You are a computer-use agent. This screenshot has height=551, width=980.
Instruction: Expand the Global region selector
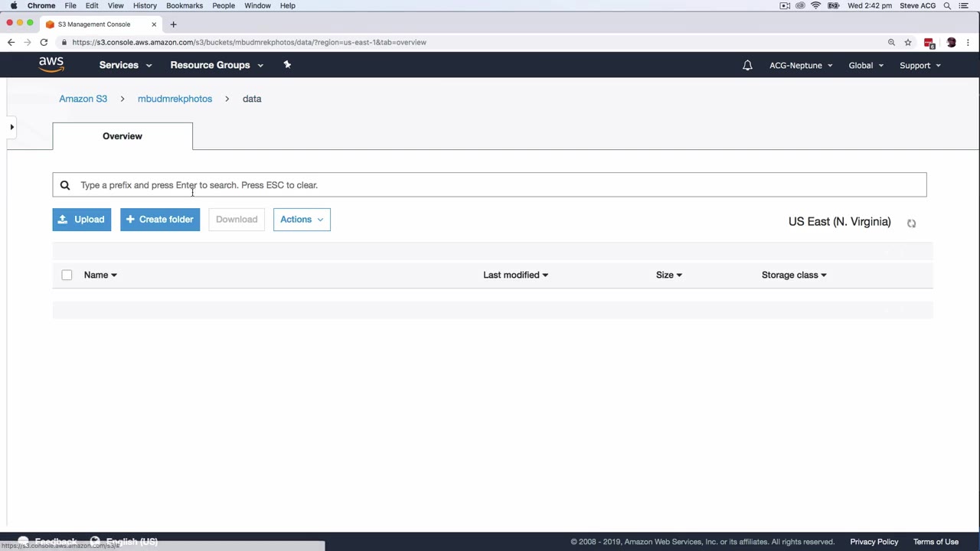866,65
